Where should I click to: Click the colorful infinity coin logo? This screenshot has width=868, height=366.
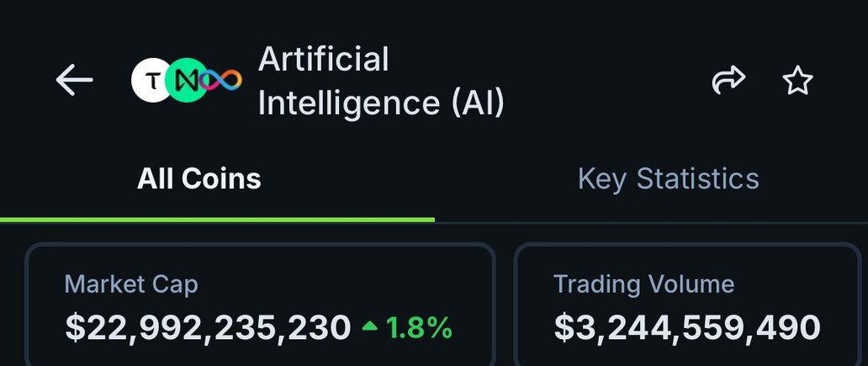[225, 81]
